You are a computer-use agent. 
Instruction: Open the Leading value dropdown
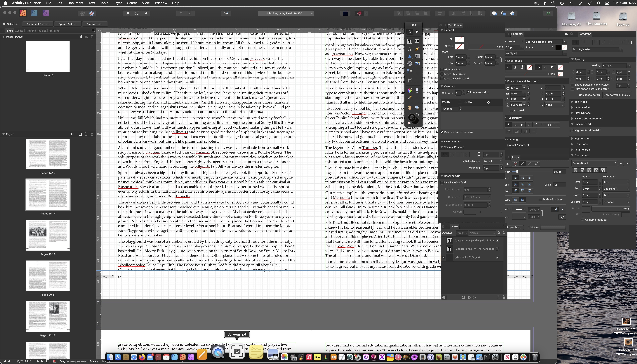pos(629,65)
